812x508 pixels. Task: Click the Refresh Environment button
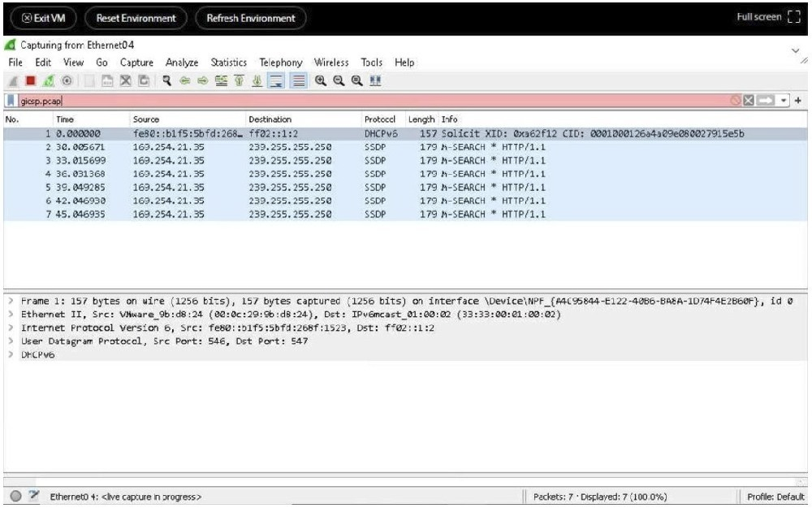251,18
